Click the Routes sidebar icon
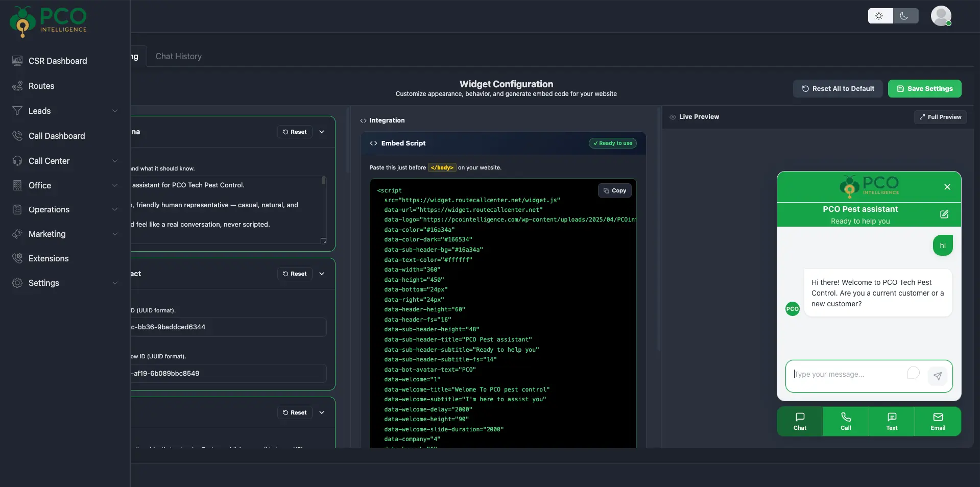The width and height of the screenshot is (980, 487). tap(17, 86)
